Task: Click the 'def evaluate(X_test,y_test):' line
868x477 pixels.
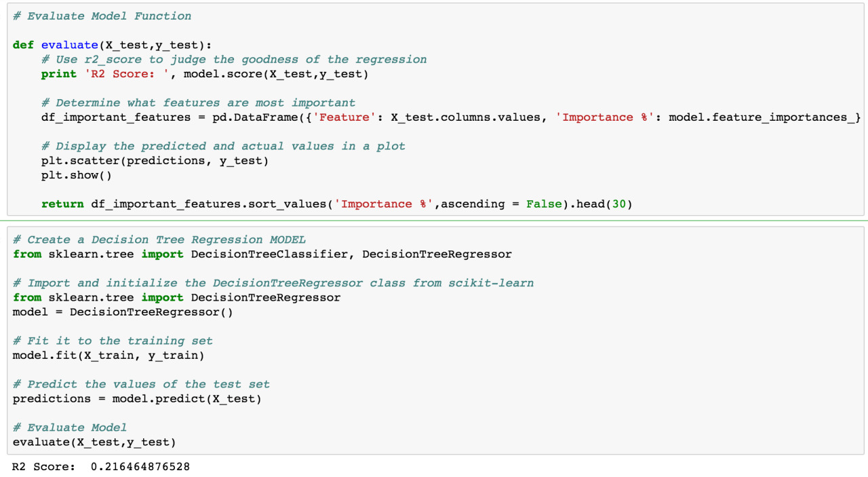Action: (x=113, y=45)
